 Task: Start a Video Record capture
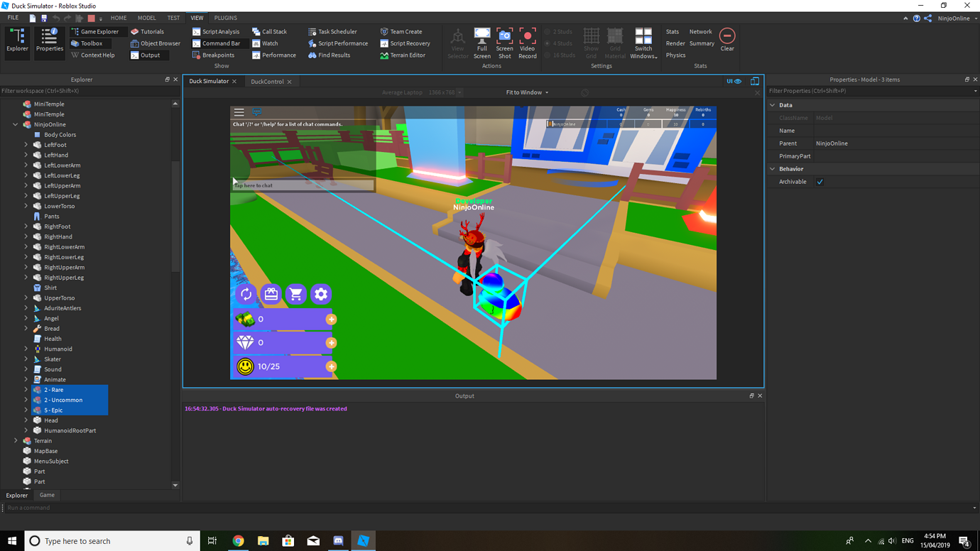[x=527, y=41]
